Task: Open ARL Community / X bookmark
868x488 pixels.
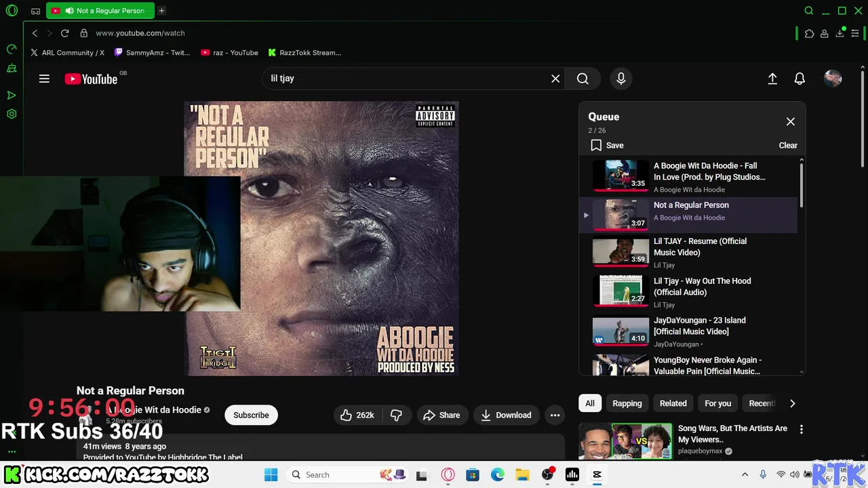Action: point(68,52)
